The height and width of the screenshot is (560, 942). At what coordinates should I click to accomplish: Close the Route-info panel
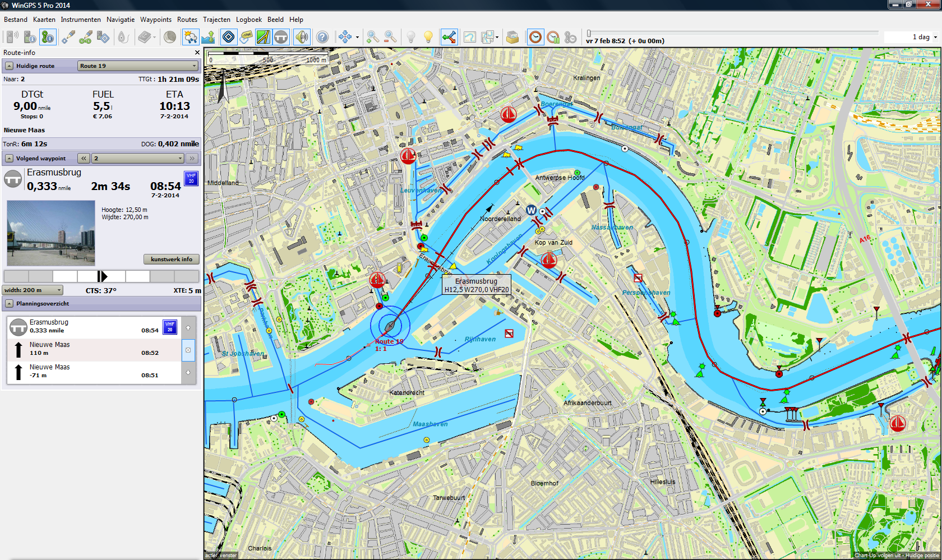197,52
